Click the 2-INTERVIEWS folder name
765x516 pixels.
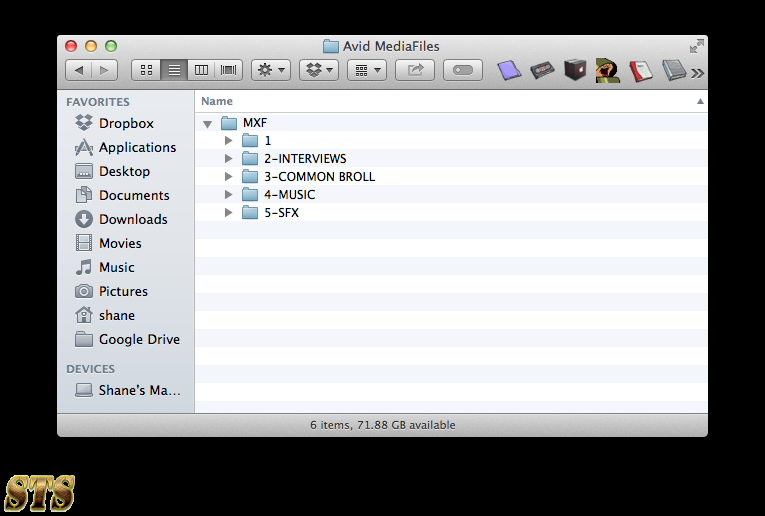click(x=305, y=159)
